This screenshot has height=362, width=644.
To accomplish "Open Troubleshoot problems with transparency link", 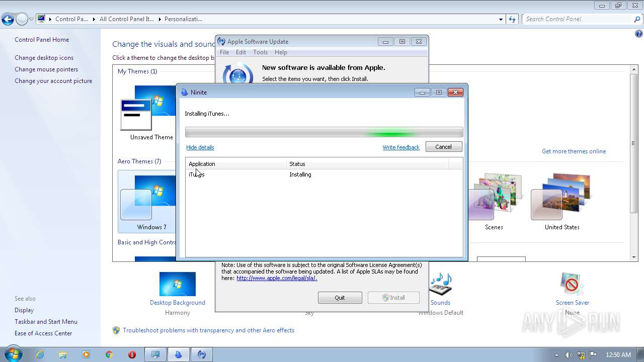I will (208, 330).
